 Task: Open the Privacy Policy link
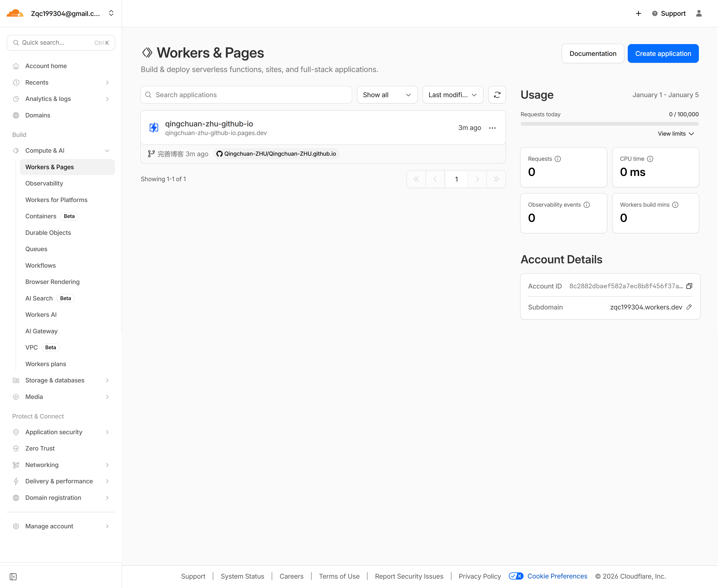pyautogui.click(x=479, y=576)
